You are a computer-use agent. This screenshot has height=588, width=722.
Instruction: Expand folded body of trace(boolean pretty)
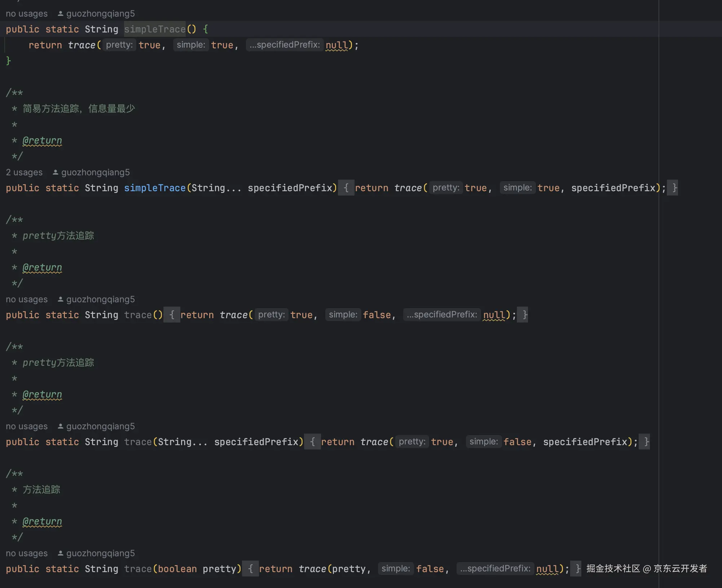pyautogui.click(x=250, y=569)
